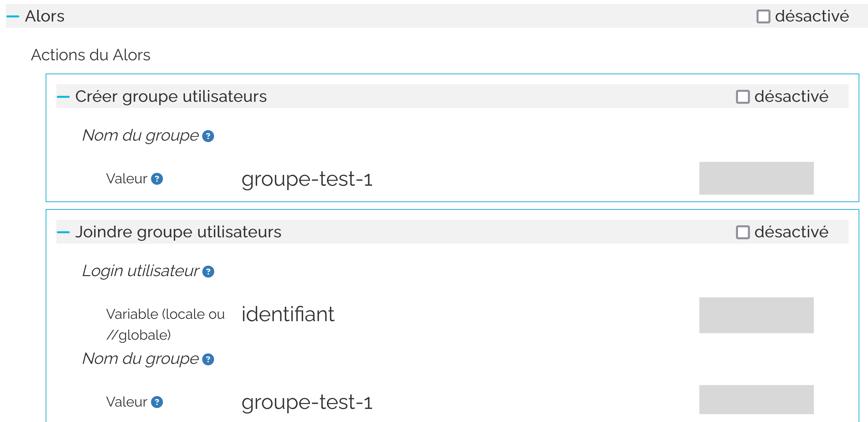Open help for Nom du groupe under Créer groupe
The height and width of the screenshot is (422, 868).
[x=208, y=136]
